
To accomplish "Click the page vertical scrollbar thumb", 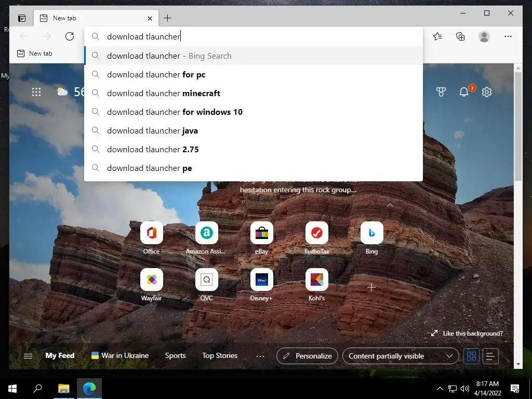I will [x=518, y=126].
